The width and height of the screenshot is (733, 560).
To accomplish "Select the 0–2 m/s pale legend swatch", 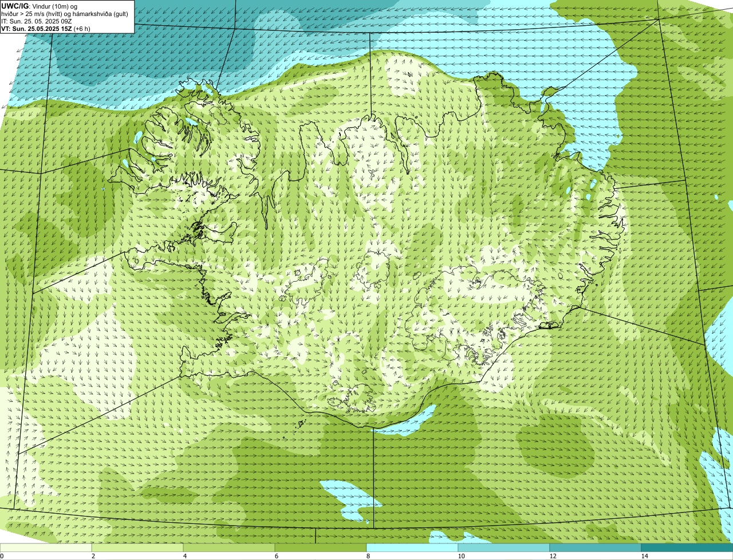I will [46, 547].
